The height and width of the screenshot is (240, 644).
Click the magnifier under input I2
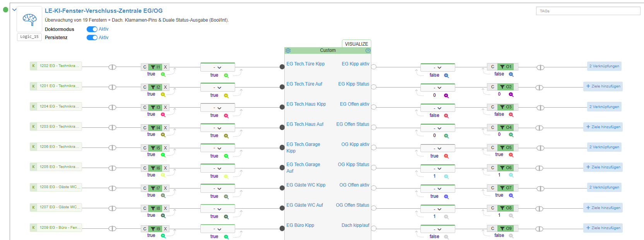coord(163,94)
